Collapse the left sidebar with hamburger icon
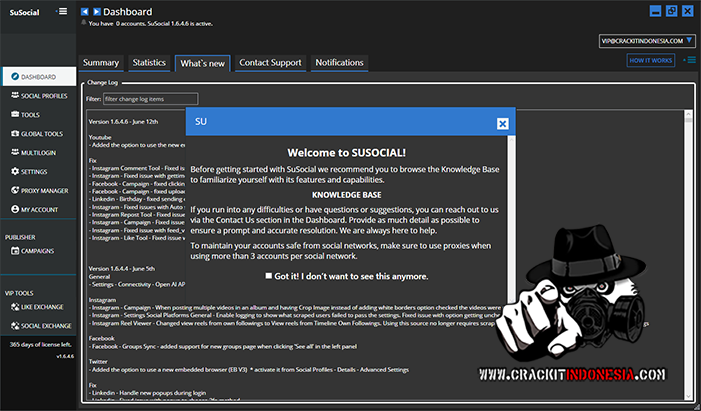This screenshot has height=411, width=701. [62, 11]
